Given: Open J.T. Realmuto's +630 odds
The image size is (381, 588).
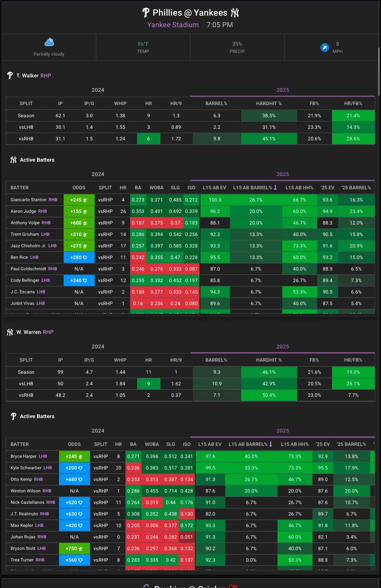Looking at the screenshot, I should pyautogui.click(x=74, y=514).
